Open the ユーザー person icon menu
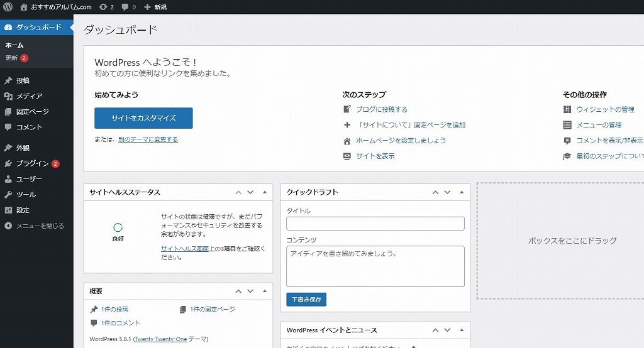The width and height of the screenshot is (644, 348). [8, 179]
